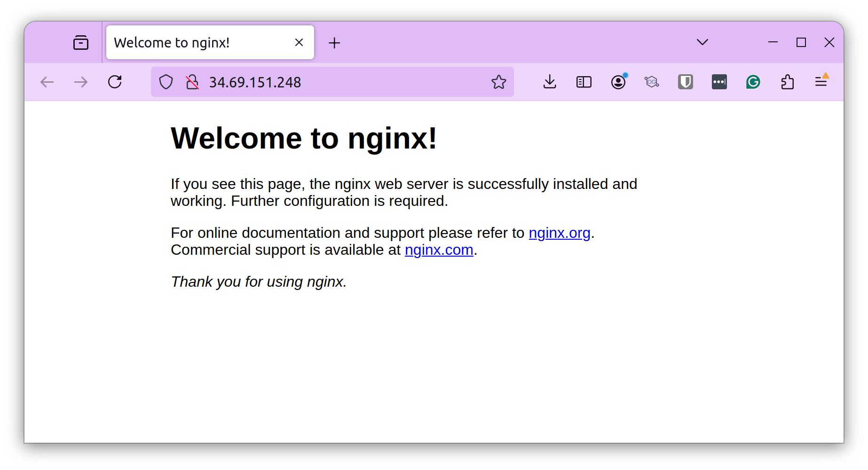868x470 pixels.
Task: Follow the nginx.com link
Action: [439, 250]
